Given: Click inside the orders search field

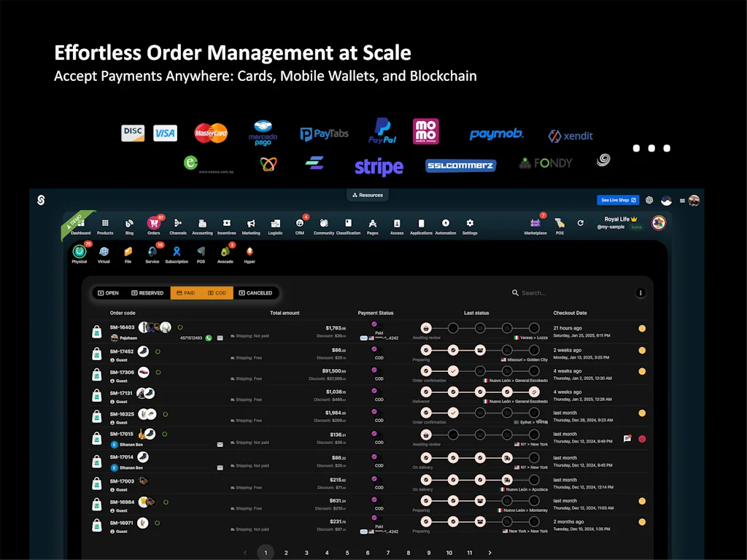Looking at the screenshot, I should [543, 292].
